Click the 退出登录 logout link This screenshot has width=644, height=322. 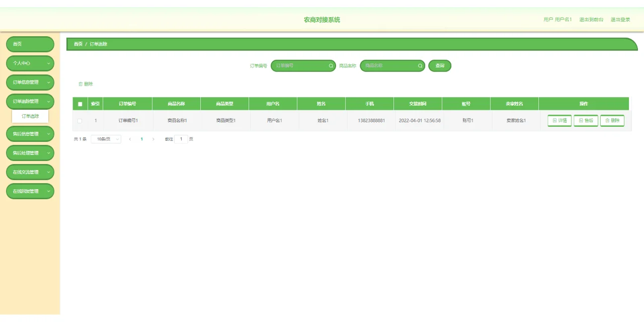(x=620, y=19)
